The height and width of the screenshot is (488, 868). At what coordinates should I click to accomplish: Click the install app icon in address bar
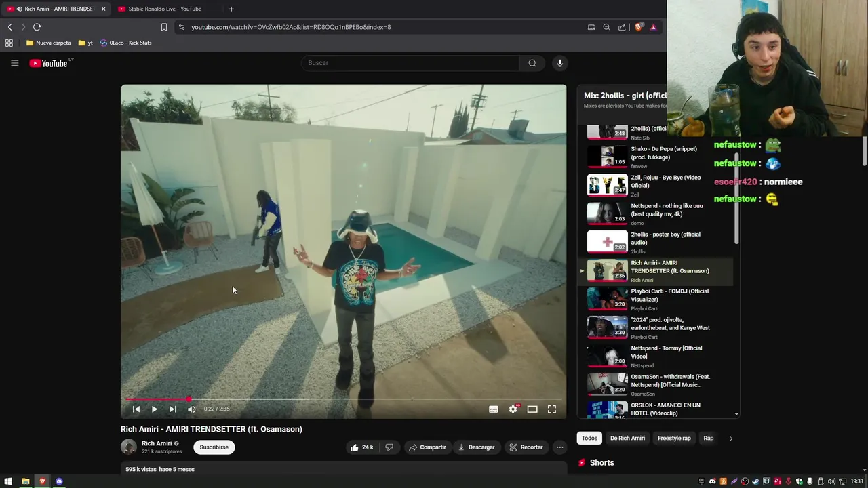(591, 27)
